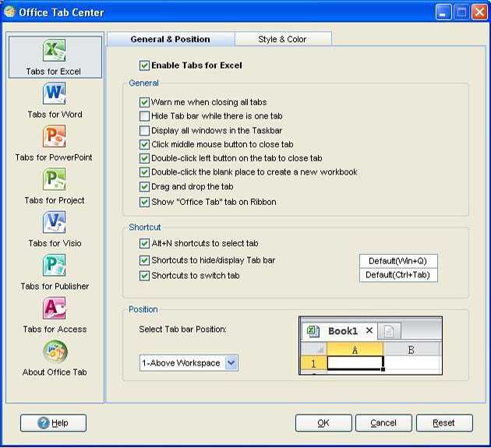Viewport: 491px width, 448px height.
Task: Click the Default(Win+Q) shortcut field
Action: tap(398, 261)
